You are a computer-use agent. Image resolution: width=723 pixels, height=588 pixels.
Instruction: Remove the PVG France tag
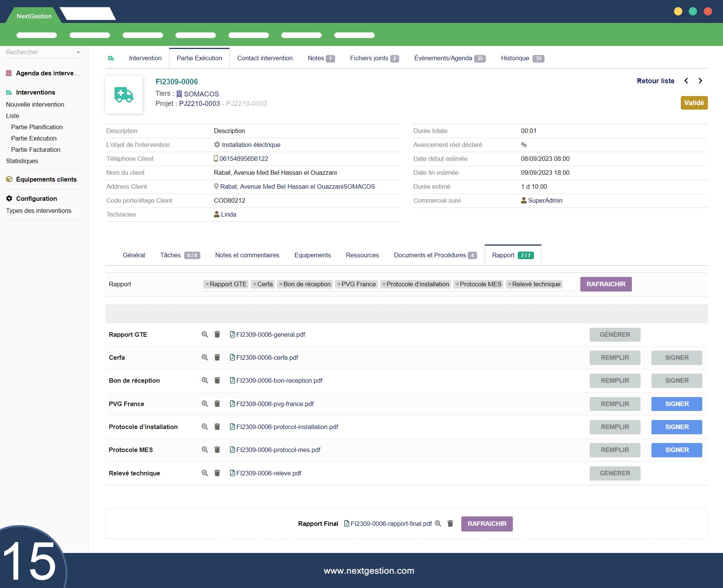[x=339, y=284]
